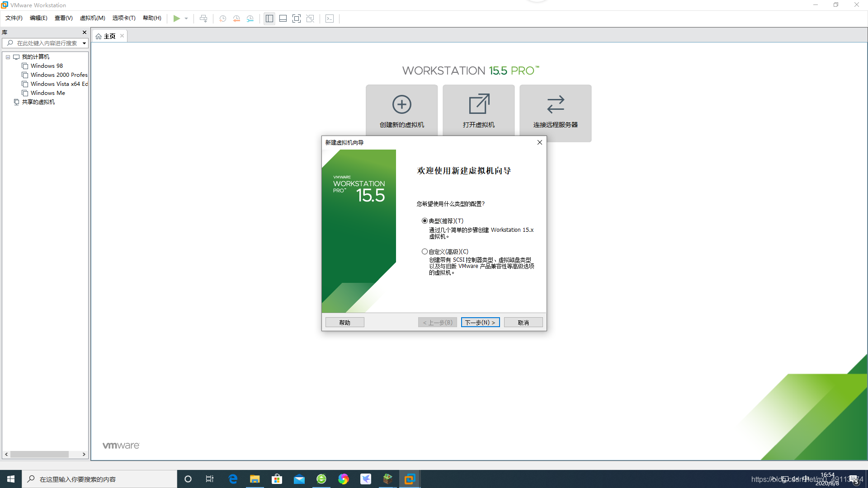Viewport: 868px width, 488px height.
Task: Open Microsoft Store from the taskbar
Action: tap(277, 479)
